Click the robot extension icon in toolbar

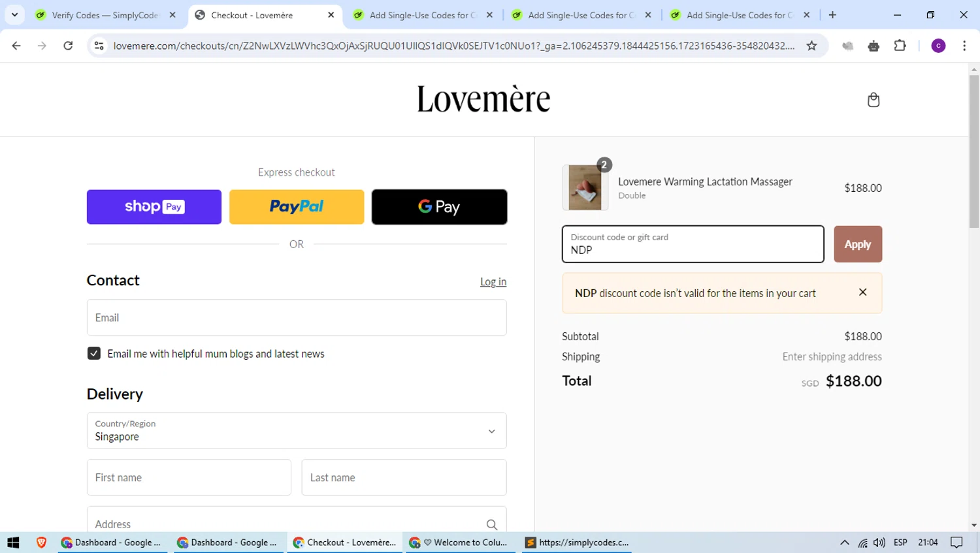click(874, 46)
